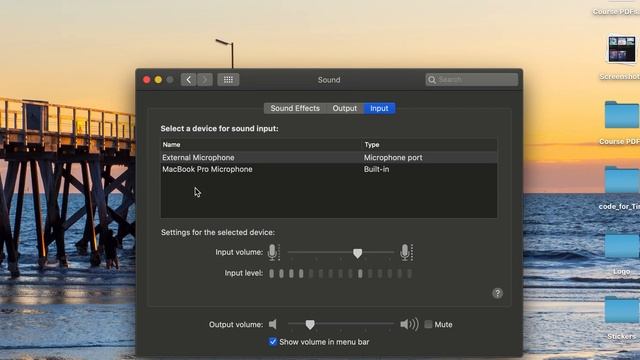Click the large microphone icon at high input volume

406,252
